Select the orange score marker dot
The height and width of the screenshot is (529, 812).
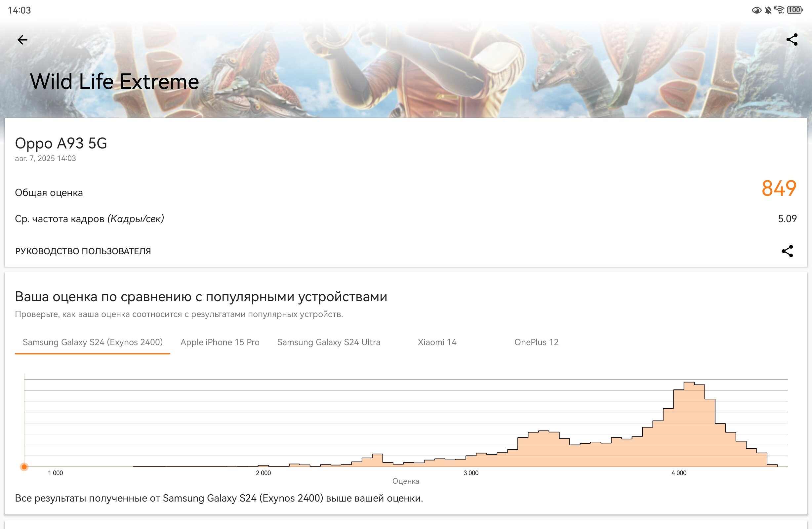point(24,467)
